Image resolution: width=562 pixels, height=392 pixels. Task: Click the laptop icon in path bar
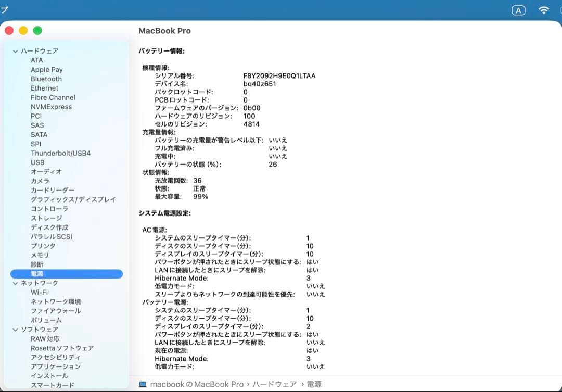pyautogui.click(x=143, y=385)
